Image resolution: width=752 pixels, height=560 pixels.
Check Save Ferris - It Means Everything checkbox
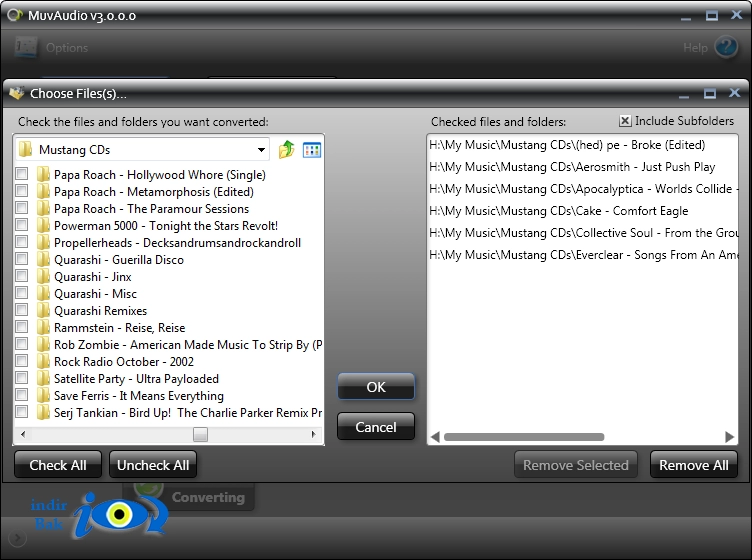click(x=22, y=395)
